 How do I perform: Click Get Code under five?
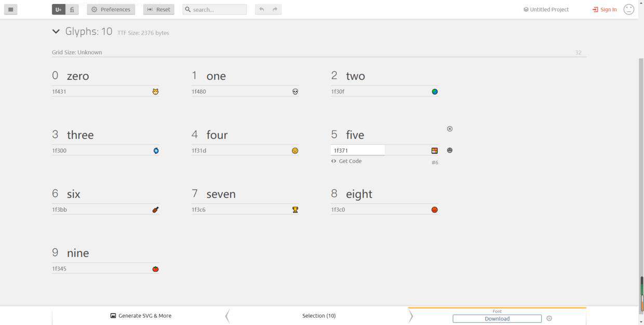point(346,161)
